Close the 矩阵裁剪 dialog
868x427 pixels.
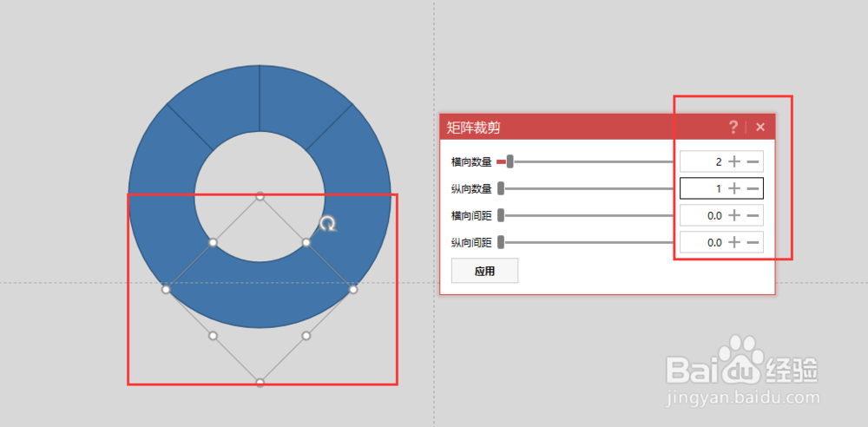(760, 128)
